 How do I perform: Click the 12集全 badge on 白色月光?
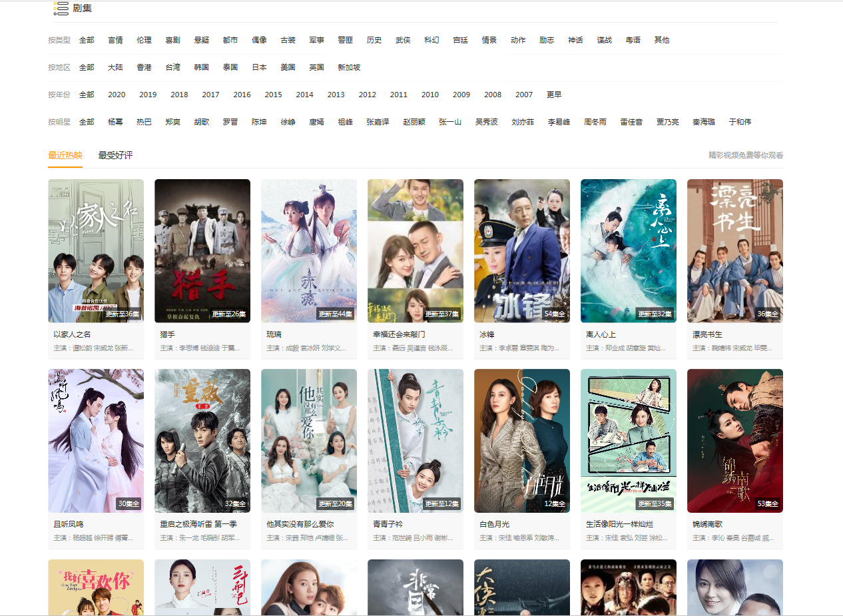555,503
